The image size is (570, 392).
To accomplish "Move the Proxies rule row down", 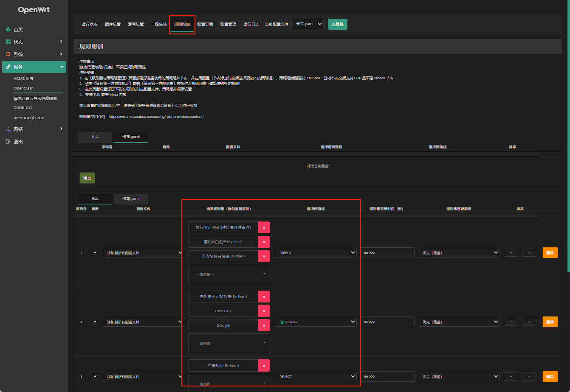I will [x=529, y=322].
